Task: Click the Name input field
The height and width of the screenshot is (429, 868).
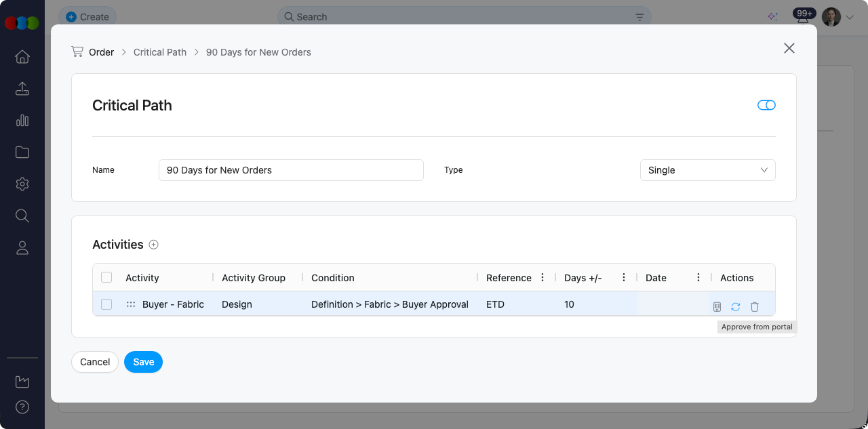Action: [291, 170]
